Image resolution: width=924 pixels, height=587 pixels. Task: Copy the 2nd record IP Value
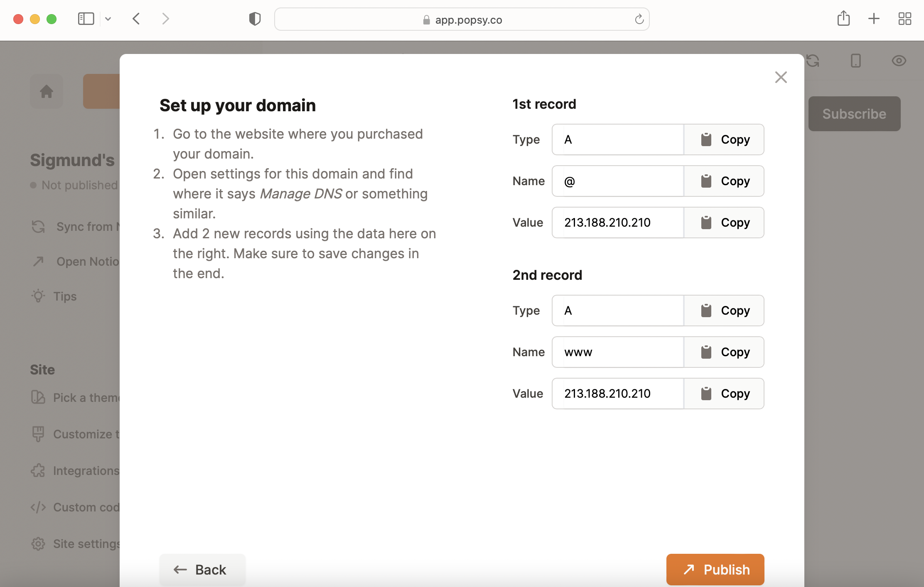[724, 394]
